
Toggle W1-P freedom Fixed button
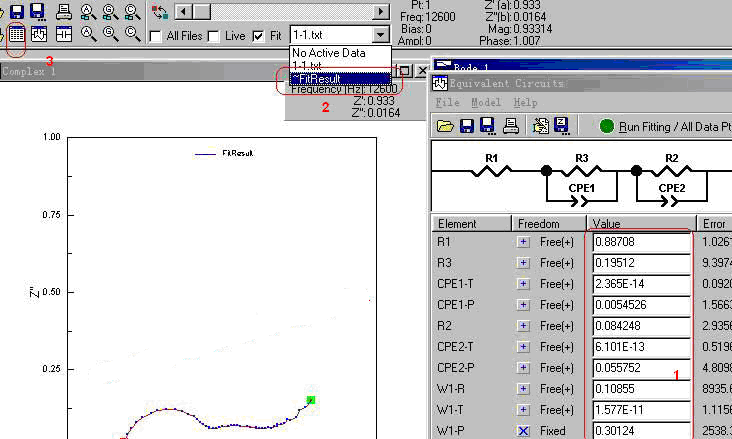point(523,431)
